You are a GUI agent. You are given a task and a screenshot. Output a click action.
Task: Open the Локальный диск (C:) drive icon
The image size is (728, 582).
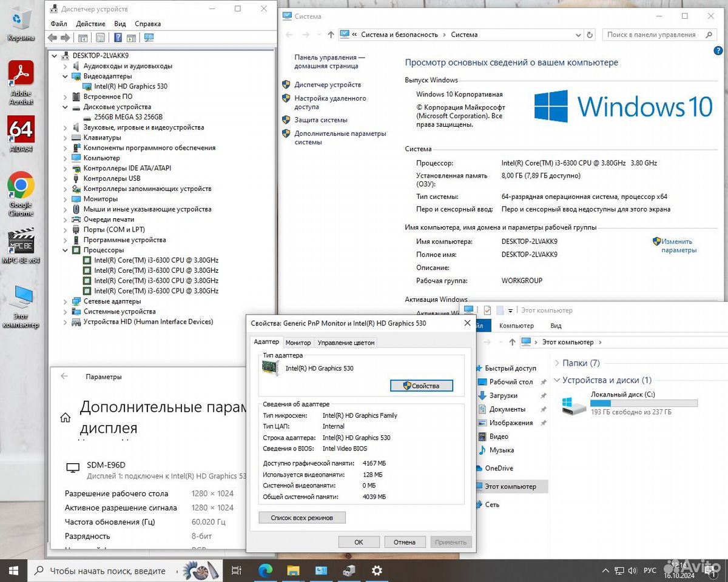click(x=574, y=405)
